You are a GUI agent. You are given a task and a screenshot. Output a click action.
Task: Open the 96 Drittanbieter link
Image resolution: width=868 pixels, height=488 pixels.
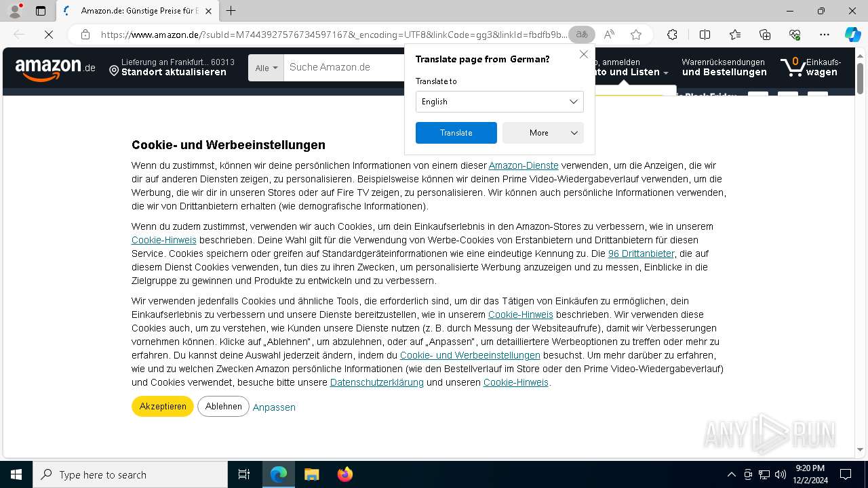641,253
